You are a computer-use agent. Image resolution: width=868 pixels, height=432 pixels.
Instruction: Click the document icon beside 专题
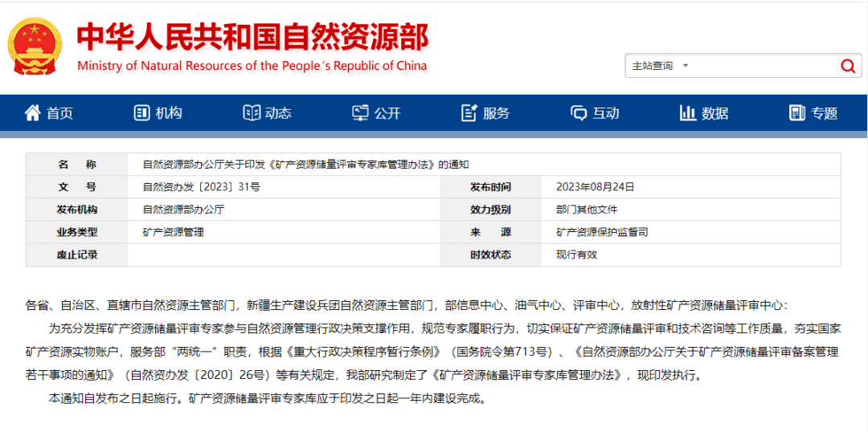(797, 113)
